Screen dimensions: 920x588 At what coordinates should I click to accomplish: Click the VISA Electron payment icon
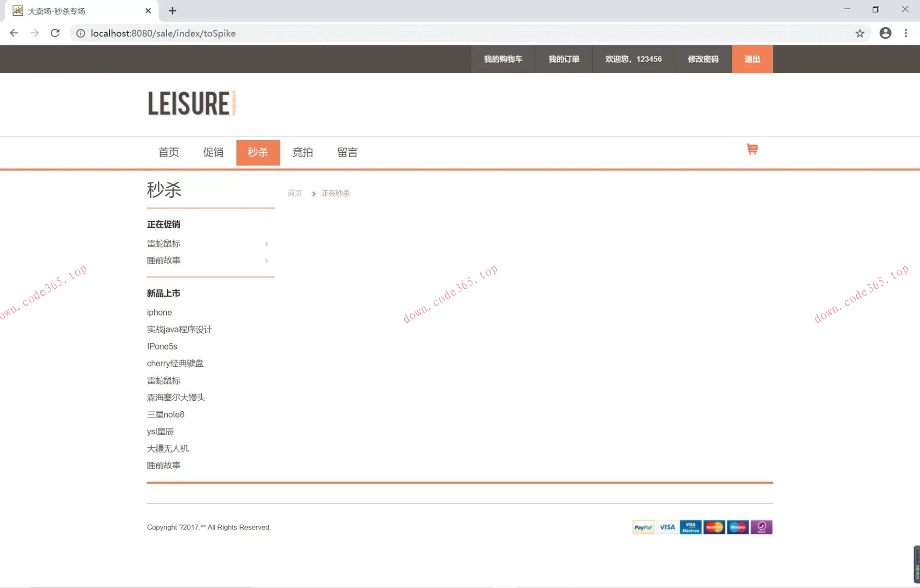(x=690, y=527)
